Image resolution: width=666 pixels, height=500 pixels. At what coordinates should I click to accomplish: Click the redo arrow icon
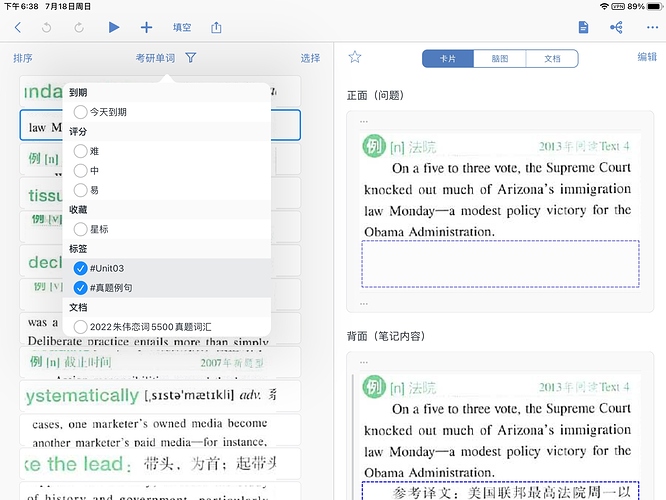click(x=79, y=28)
